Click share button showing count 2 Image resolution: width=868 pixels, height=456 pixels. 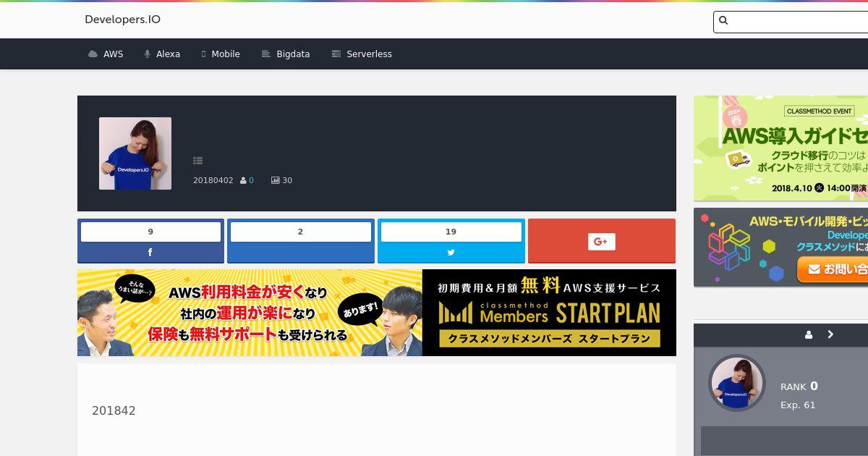(301, 241)
